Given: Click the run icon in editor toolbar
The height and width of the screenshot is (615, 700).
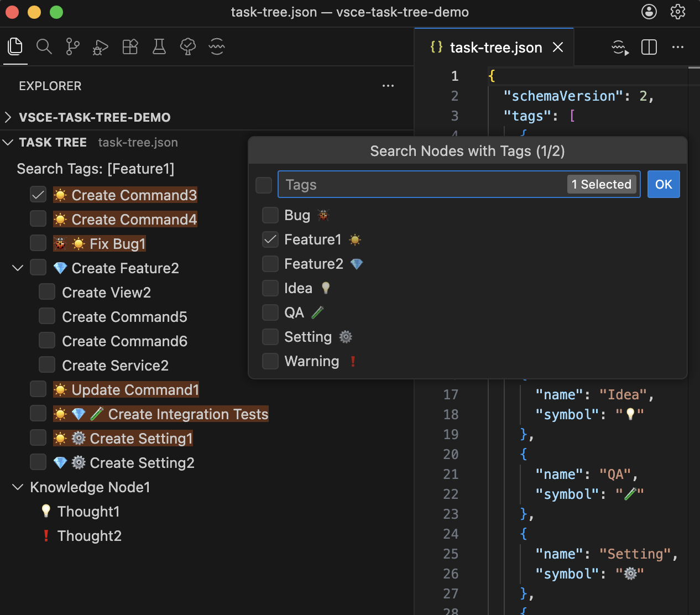Looking at the screenshot, I should click(x=620, y=48).
